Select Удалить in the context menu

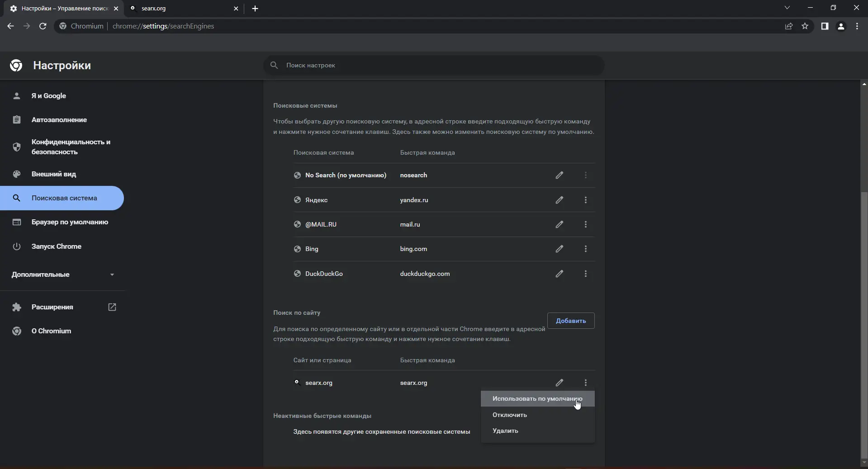click(505, 431)
